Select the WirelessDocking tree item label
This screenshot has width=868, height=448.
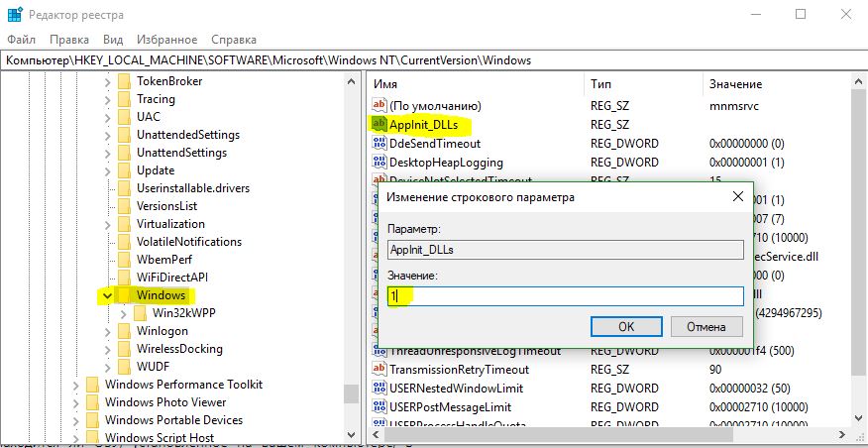pos(179,349)
